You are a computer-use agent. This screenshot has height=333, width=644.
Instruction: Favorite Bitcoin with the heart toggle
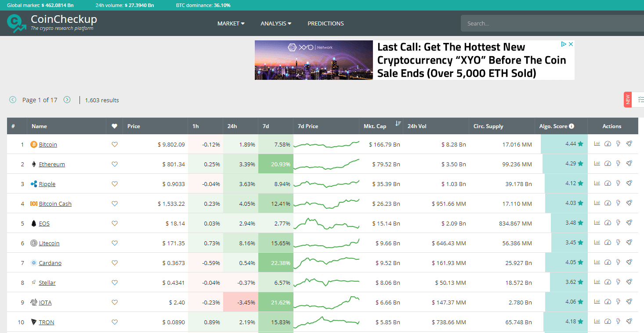coord(115,144)
